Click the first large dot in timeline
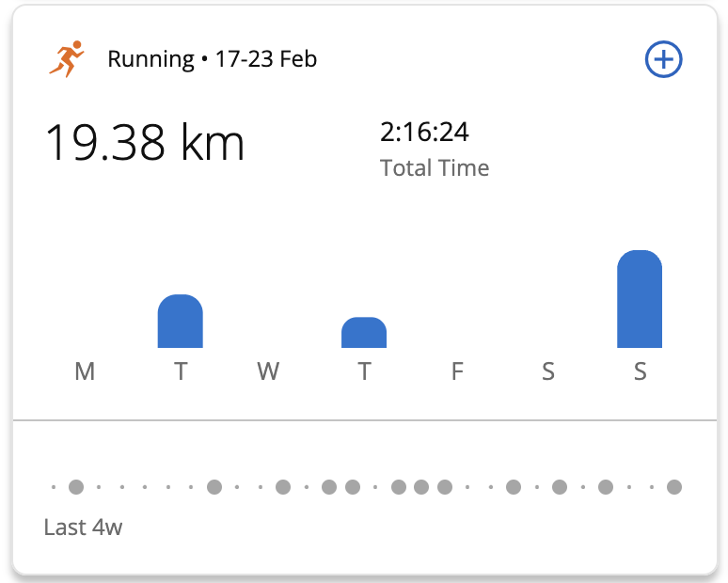Screen dimensions: 728x583 [x=76, y=487]
